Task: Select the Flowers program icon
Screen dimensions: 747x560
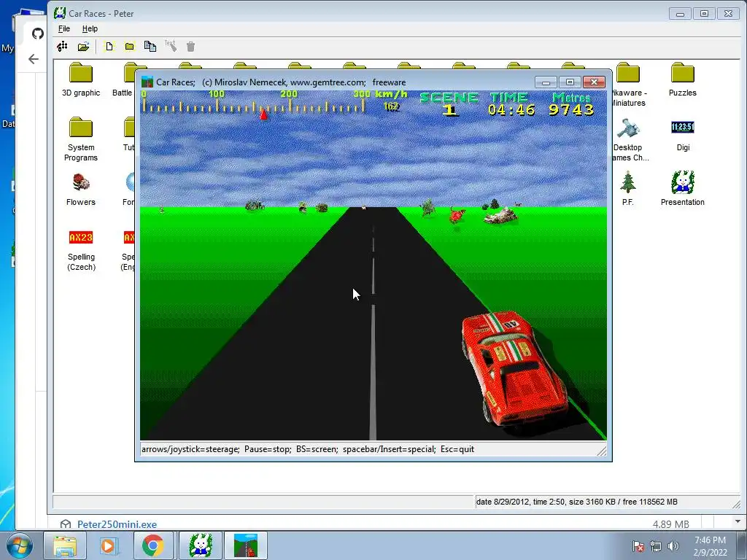Action: 81,189
